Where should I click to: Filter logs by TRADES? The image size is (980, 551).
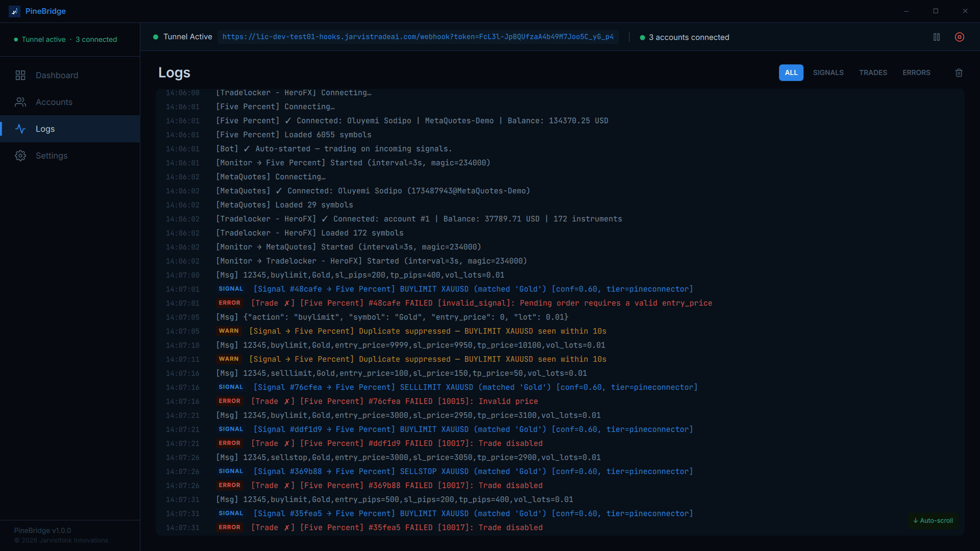[873, 73]
